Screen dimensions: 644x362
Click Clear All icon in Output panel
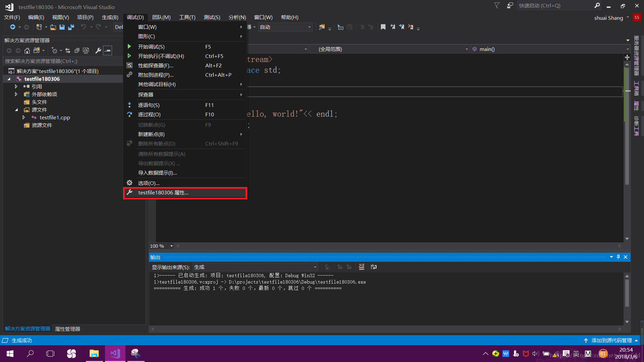tap(362, 267)
